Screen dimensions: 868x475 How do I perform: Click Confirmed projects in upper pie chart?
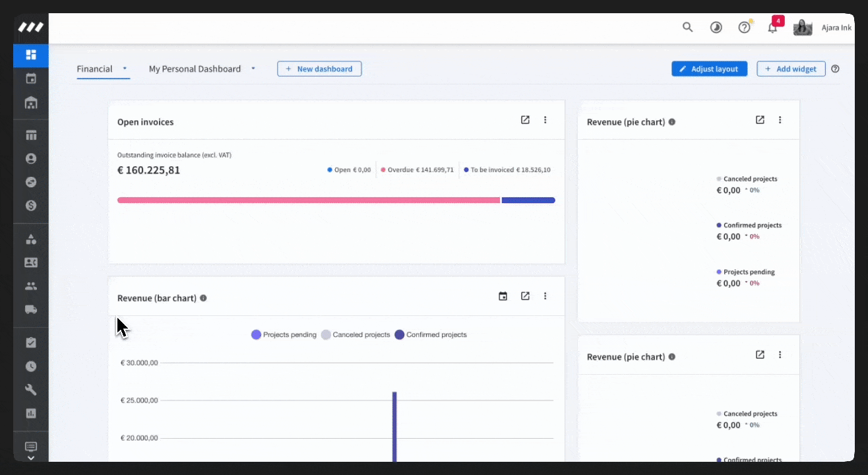point(749,225)
